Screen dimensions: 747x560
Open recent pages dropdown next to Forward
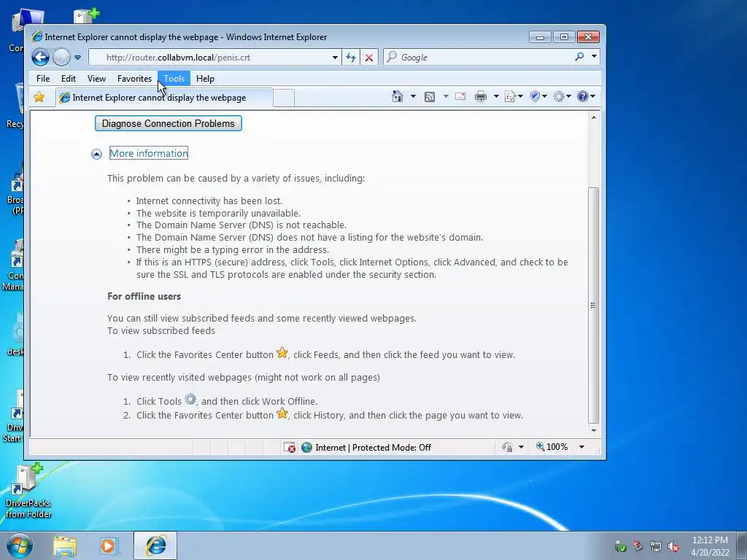click(77, 58)
